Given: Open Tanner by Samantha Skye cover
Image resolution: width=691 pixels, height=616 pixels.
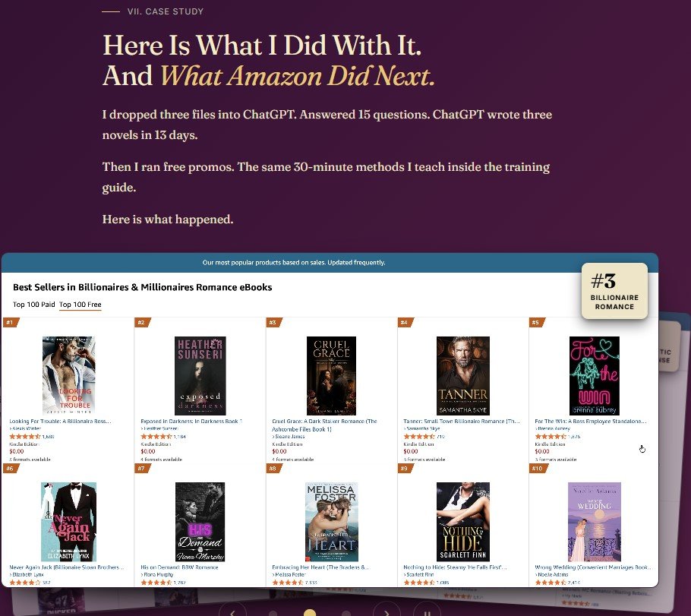Looking at the screenshot, I should pos(462,376).
